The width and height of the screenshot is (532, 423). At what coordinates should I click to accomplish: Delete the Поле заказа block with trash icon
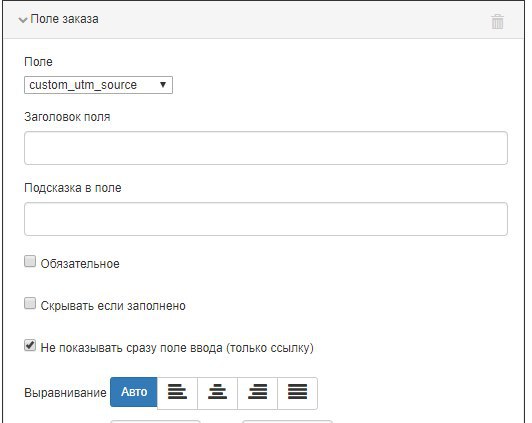pos(497,22)
